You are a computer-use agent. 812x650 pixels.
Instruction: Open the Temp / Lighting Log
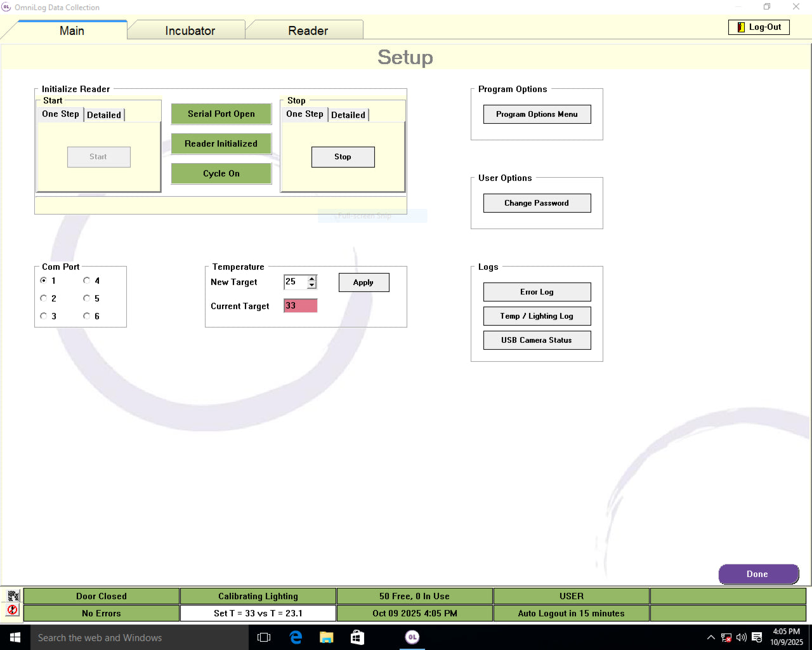[537, 316]
